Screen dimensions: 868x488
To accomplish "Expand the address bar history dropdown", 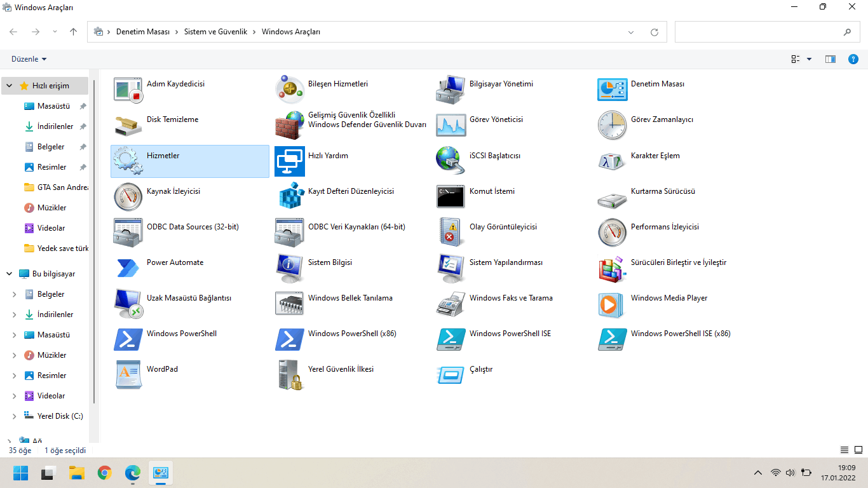I will 631,32.
